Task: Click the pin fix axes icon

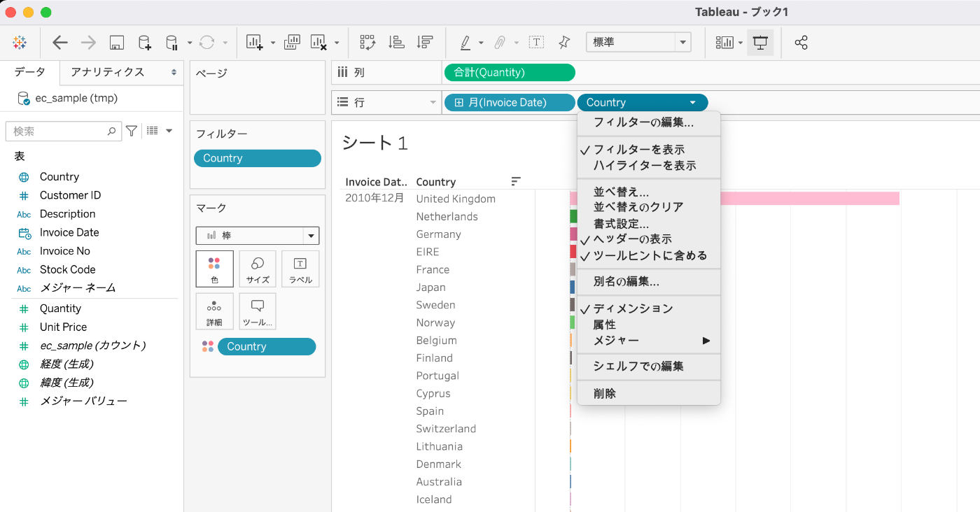Action: pos(564,43)
